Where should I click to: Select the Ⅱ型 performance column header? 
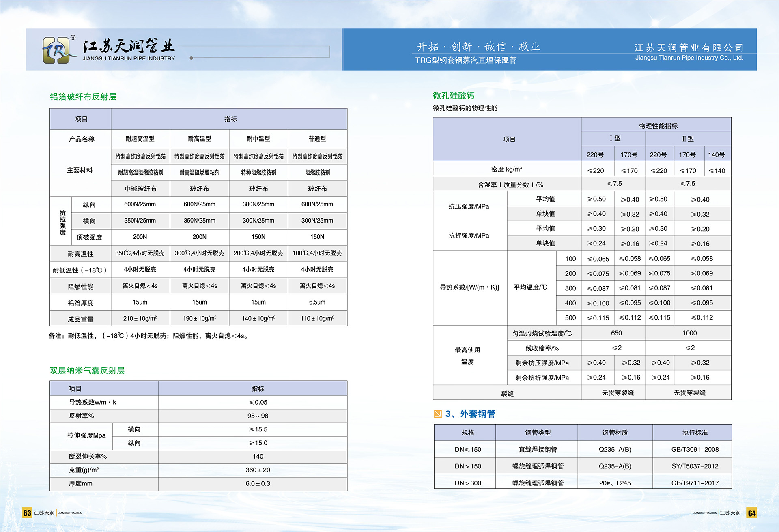[688, 138]
